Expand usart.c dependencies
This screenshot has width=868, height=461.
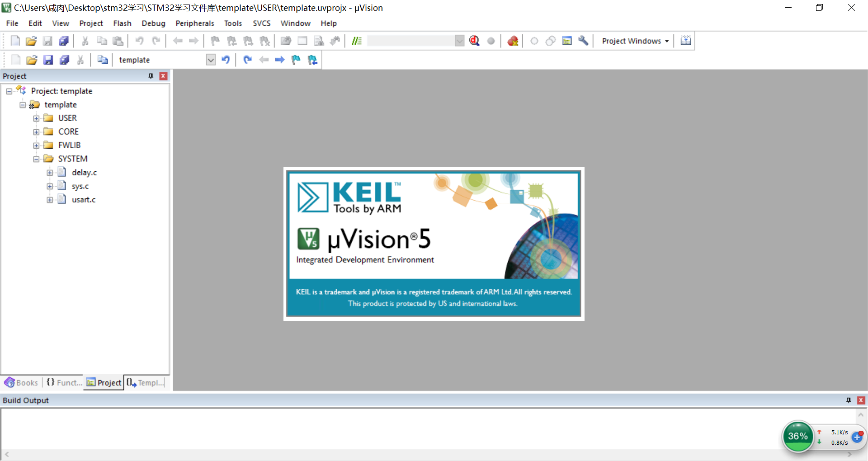(x=50, y=200)
